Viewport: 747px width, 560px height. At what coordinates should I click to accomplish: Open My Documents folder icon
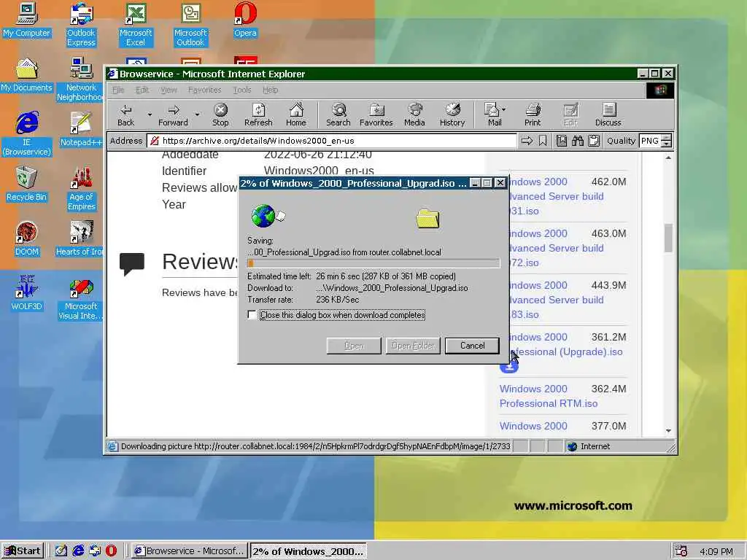27,75
